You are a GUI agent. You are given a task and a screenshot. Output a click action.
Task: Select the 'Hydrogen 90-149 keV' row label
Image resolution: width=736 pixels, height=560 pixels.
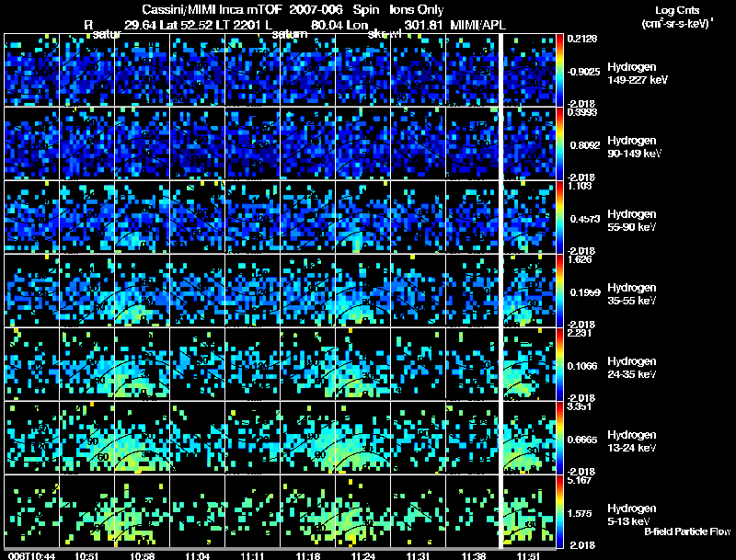[x=634, y=147]
